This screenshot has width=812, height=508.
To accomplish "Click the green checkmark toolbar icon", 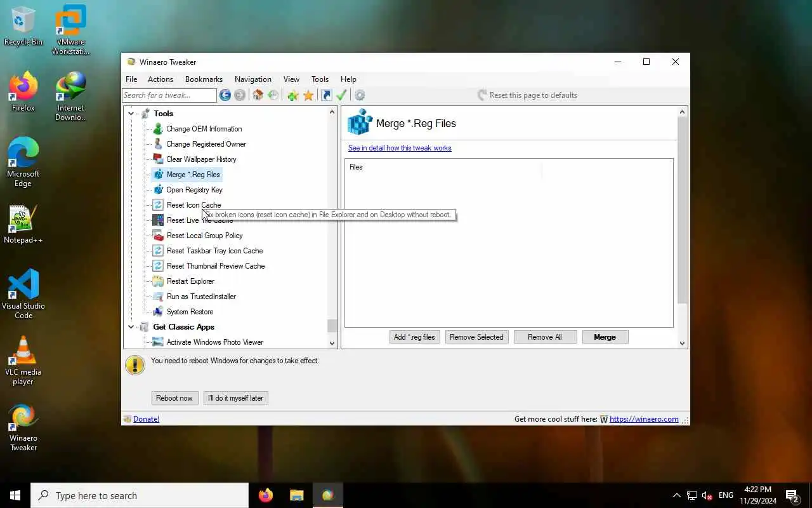I will [x=341, y=95].
